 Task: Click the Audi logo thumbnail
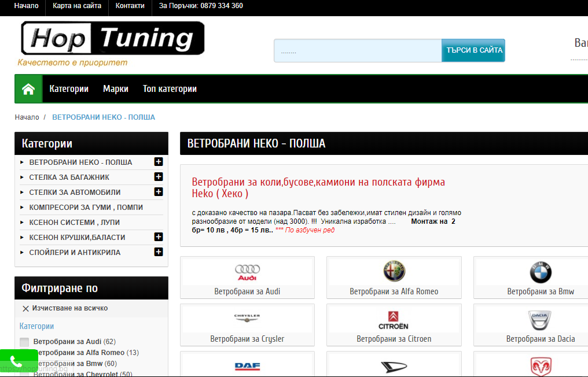click(x=247, y=272)
